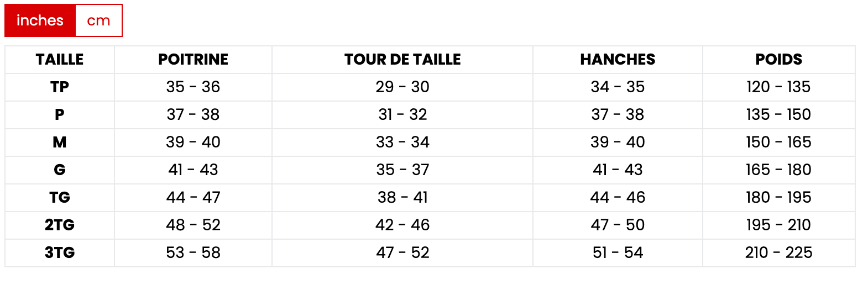Click the P size row label
The image size is (868, 285).
[60, 115]
